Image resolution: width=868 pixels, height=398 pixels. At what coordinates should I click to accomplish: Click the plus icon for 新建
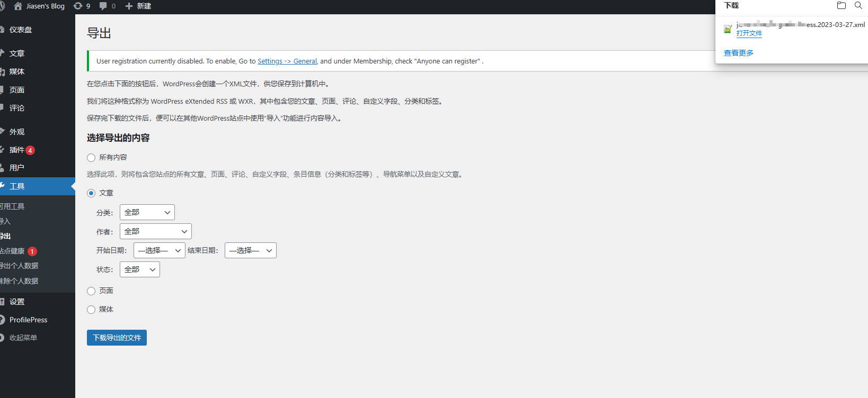pos(129,6)
